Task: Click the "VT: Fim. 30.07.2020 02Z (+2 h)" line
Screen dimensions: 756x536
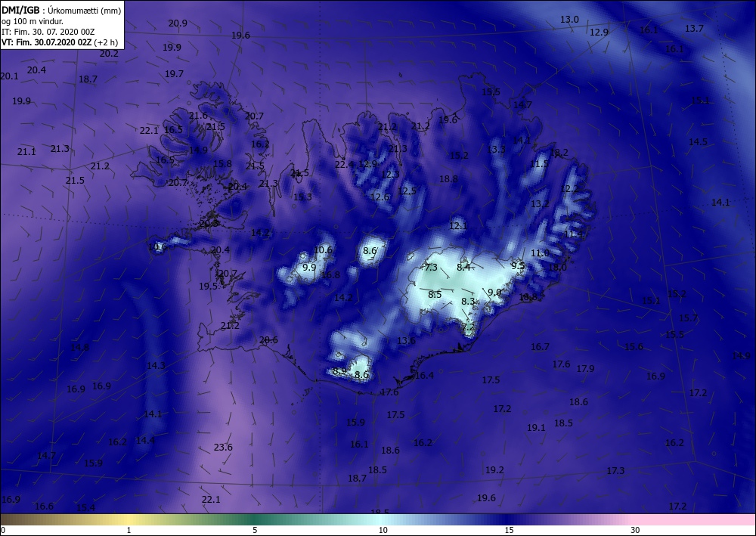Action: pos(60,42)
